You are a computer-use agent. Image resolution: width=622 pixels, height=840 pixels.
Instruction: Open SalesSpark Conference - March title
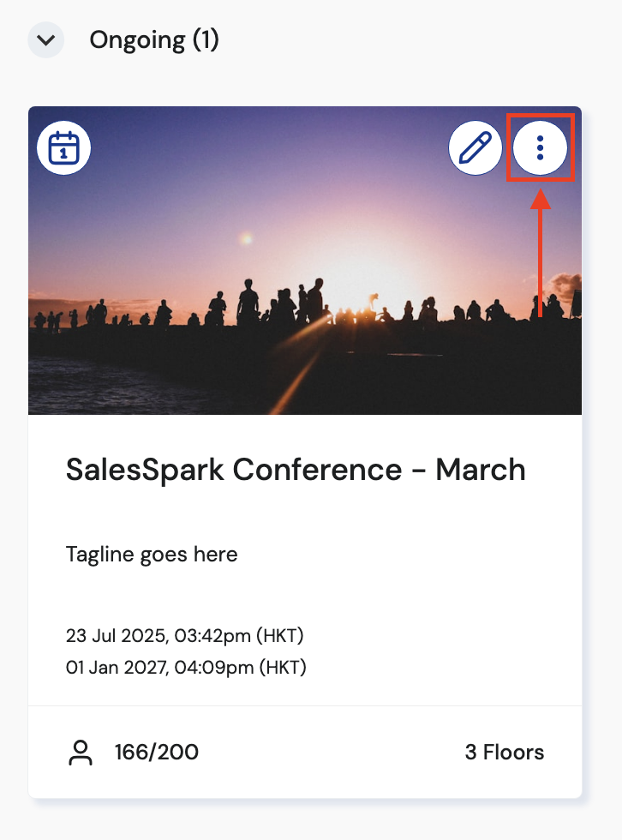[296, 470]
